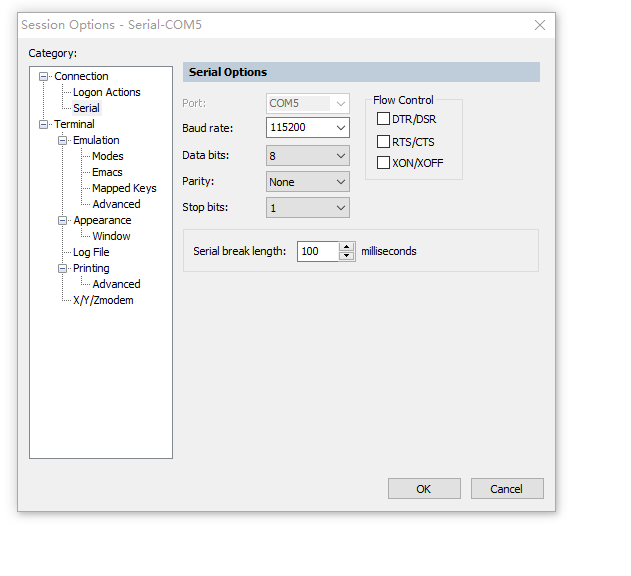Check the XON/XOFF flow control option
The width and height of the screenshot is (631, 576).
click(x=383, y=163)
